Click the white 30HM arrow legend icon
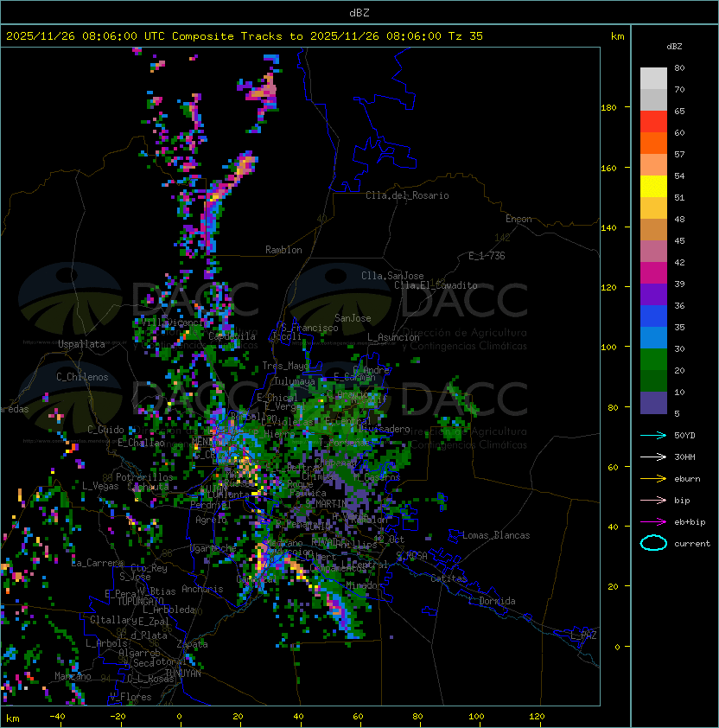This screenshot has width=719, height=728. [x=653, y=457]
